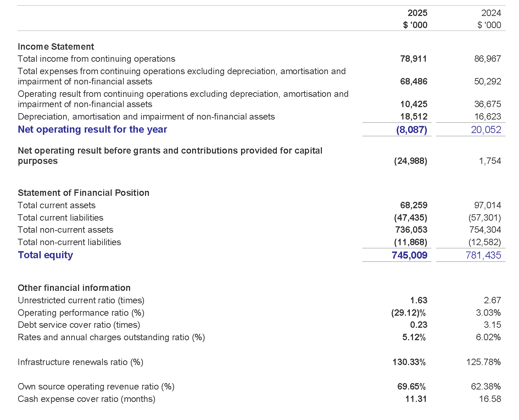Viewport: 519px width, 420px height.
Task: Click the 2024 column header
Action: tap(491, 13)
